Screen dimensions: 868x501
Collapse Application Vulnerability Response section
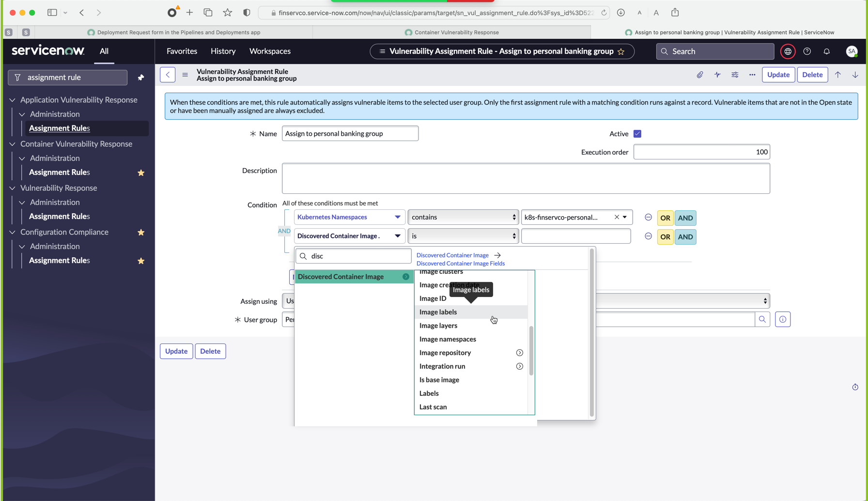[13, 100]
